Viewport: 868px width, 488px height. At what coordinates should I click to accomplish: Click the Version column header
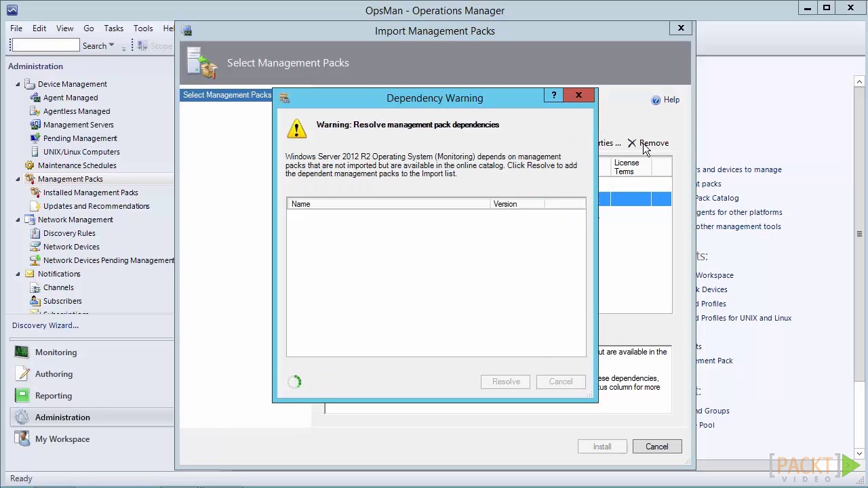point(517,204)
